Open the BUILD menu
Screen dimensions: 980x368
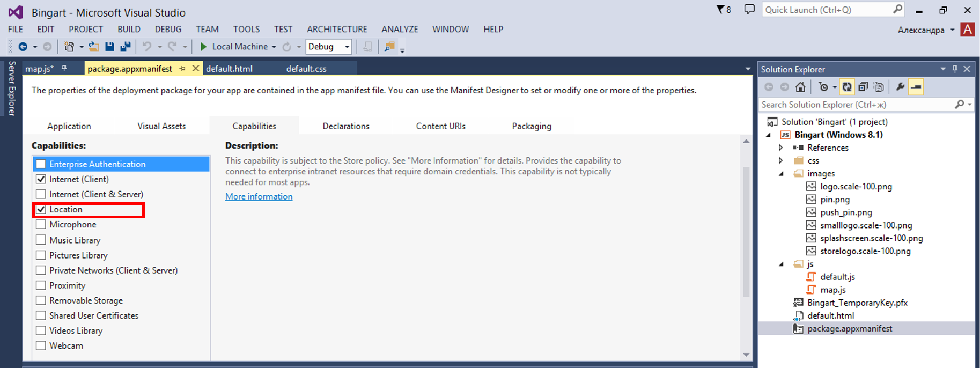[129, 30]
